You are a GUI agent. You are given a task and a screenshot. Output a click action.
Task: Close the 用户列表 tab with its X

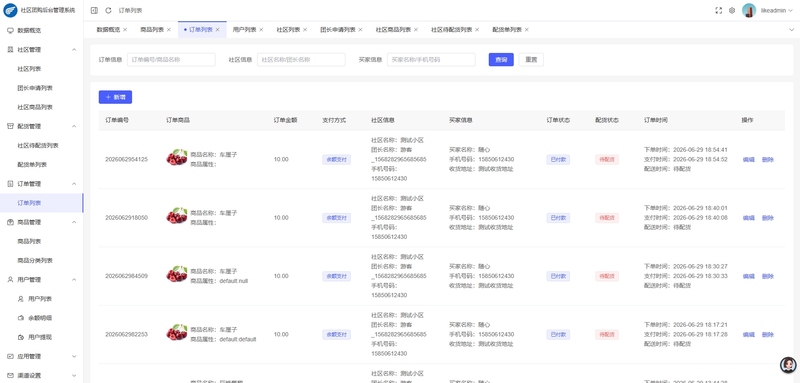click(261, 30)
